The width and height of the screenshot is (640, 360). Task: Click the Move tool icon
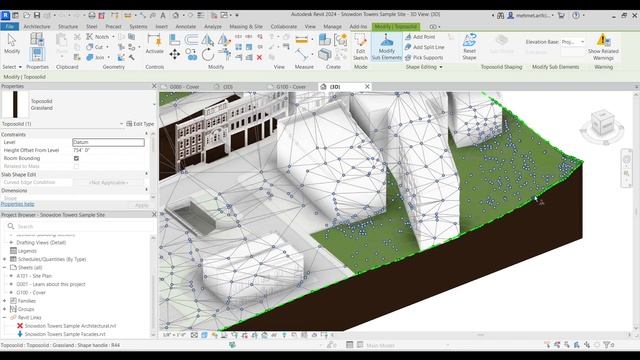[x=175, y=54]
